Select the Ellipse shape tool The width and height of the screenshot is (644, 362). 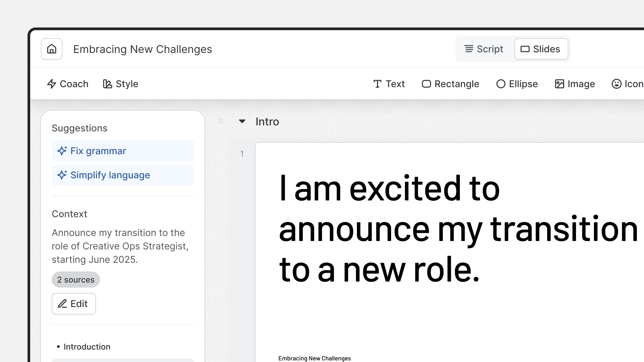point(517,84)
